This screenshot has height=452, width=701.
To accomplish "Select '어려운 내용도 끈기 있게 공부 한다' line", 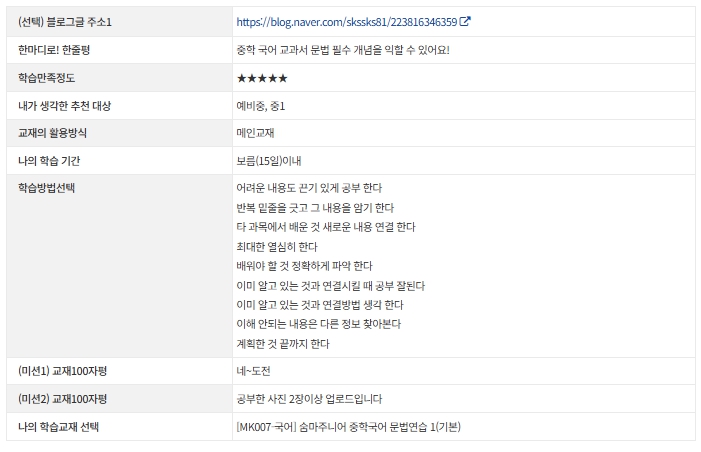I will coord(309,188).
